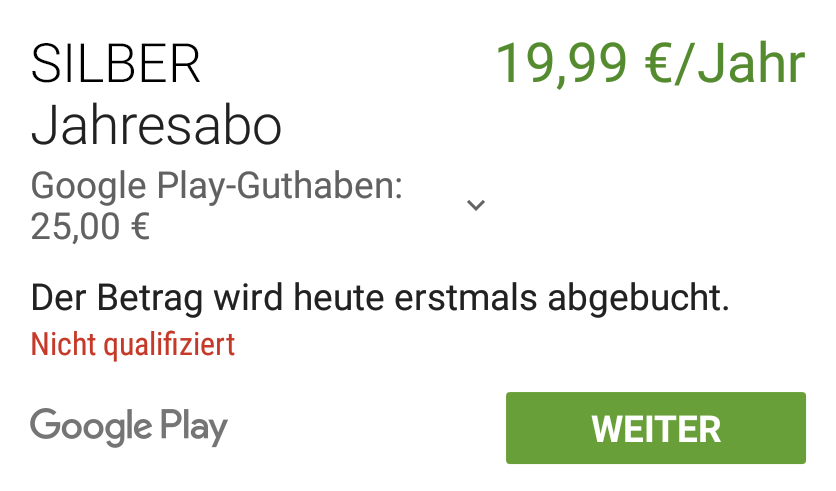Image resolution: width=836 pixels, height=491 pixels.
Task: Click the Der Betrag wird heute message
Action: click(380, 298)
